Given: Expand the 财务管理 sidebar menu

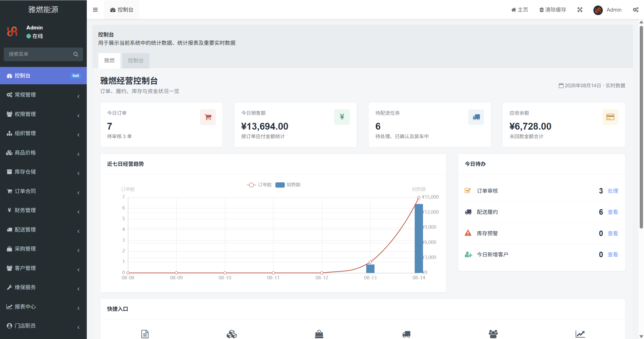Looking at the screenshot, I should point(43,210).
